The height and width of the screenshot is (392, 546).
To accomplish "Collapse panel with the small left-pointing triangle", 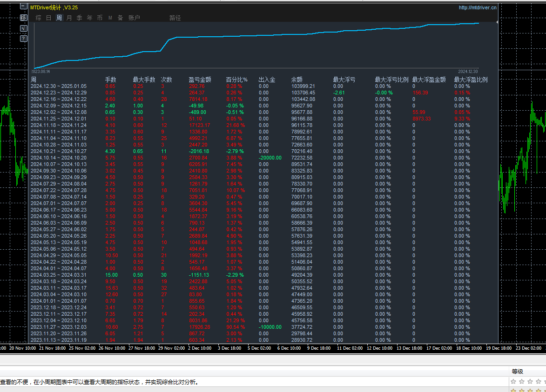I will point(497,22).
